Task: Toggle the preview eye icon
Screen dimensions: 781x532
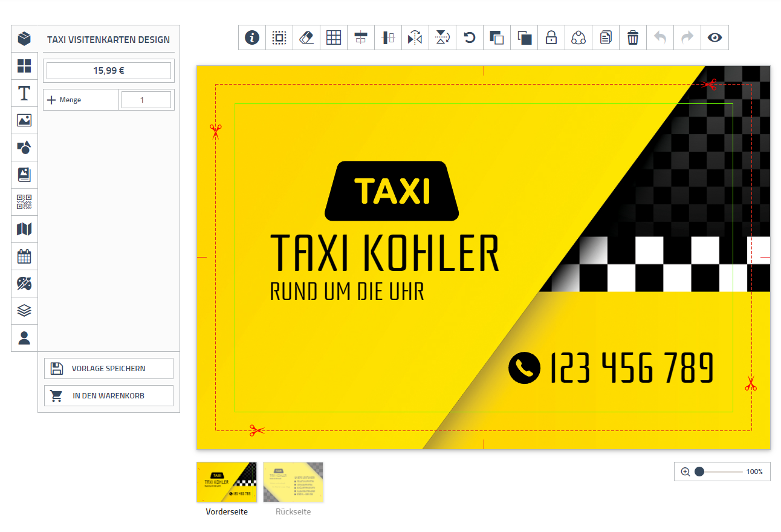Action: (x=715, y=37)
